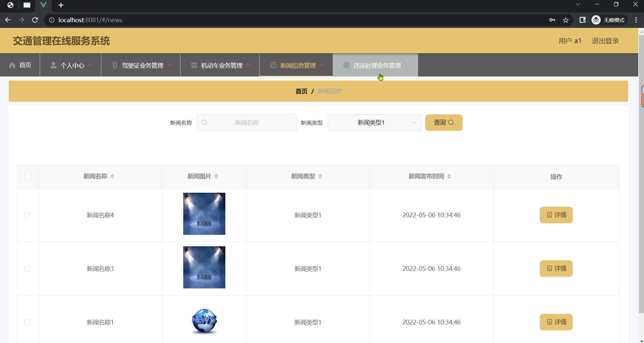Click the browser reload icon
Screen dimensions: 644x343
[35, 20]
